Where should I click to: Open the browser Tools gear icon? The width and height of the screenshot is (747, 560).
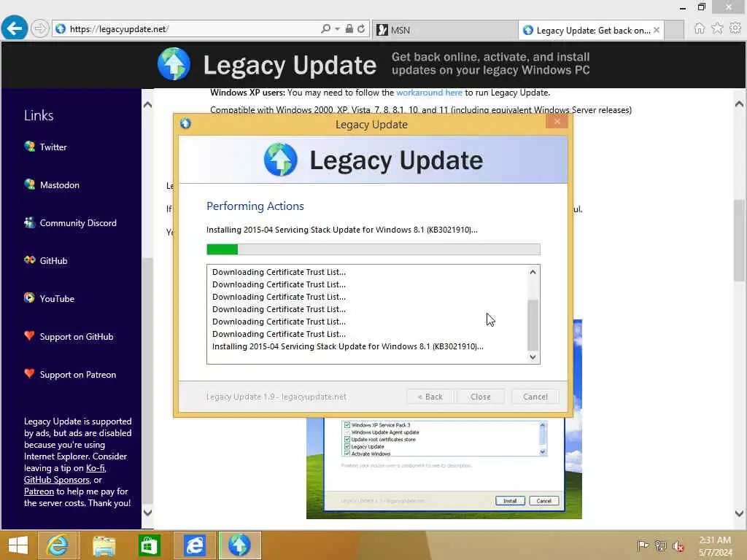coord(735,28)
